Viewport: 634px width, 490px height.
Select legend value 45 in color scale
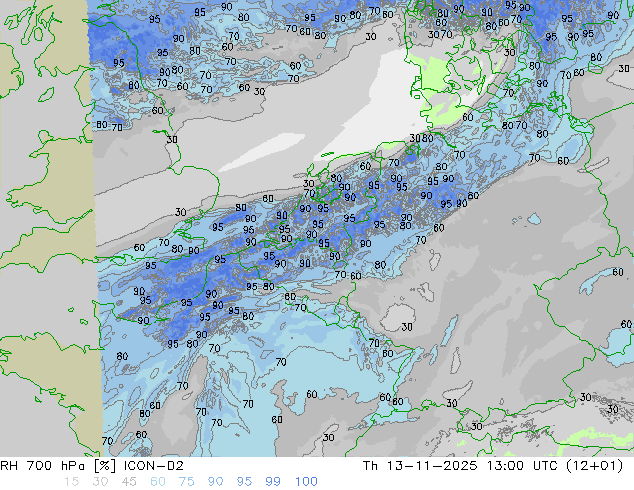pyautogui.click(x=129, y=482)
